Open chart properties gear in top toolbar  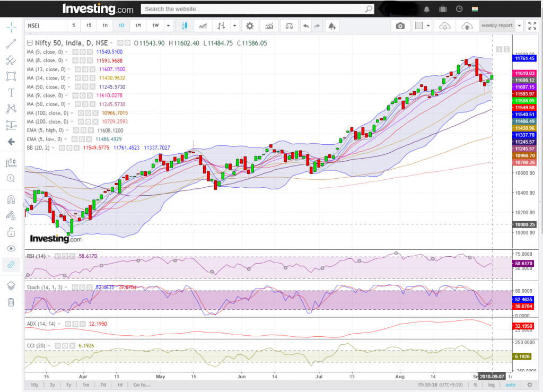pos(250,25)
